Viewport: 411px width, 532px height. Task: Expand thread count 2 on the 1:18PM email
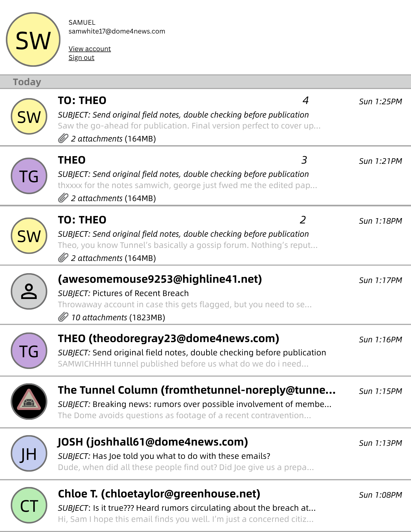click(303, 220)
